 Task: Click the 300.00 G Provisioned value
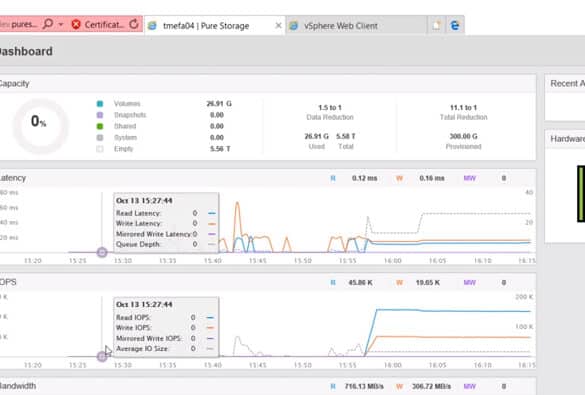[x=463, y=137]
